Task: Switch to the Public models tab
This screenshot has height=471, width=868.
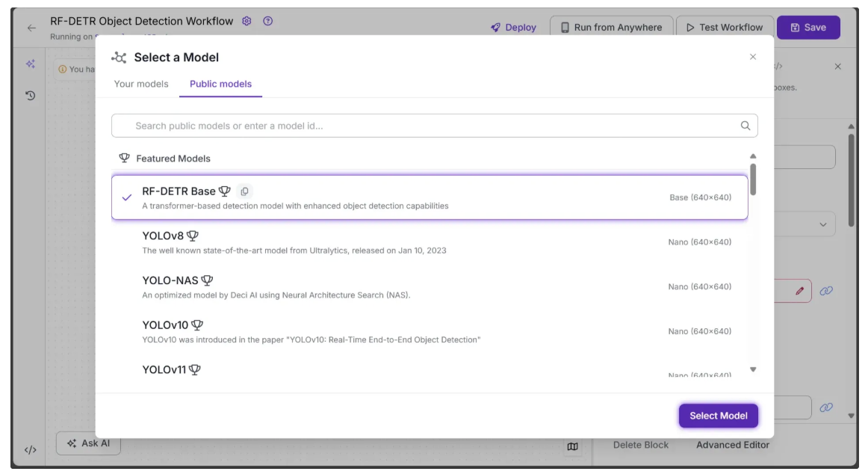Action: (220, 84)
